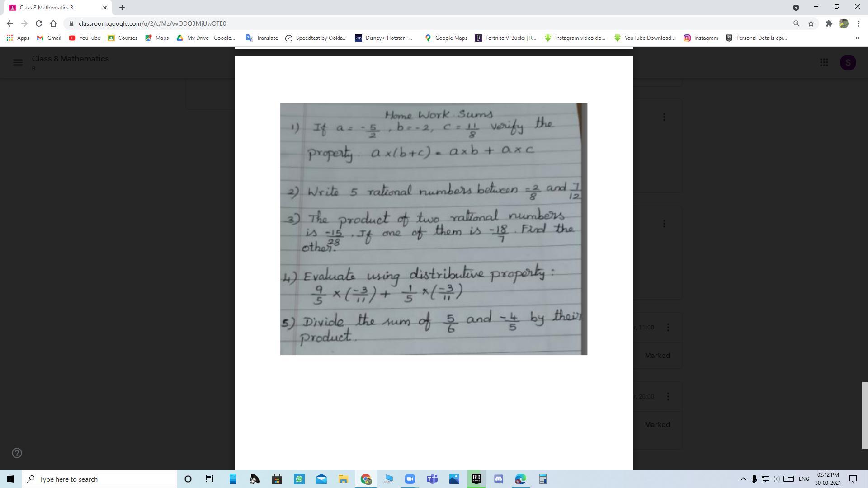Show hidden system tray icons
Viewport: 868px width, 488px height.
[x=743, y=479]
